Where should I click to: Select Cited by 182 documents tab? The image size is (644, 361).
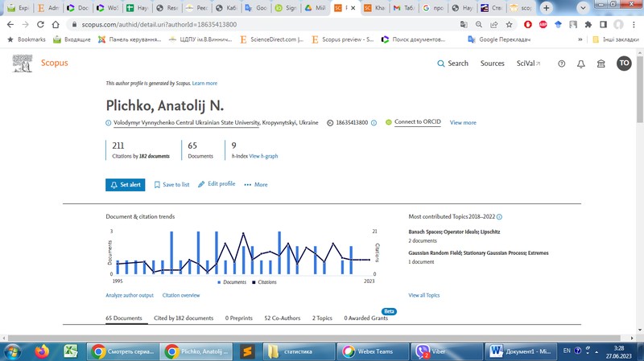click(x=184, y=318)
